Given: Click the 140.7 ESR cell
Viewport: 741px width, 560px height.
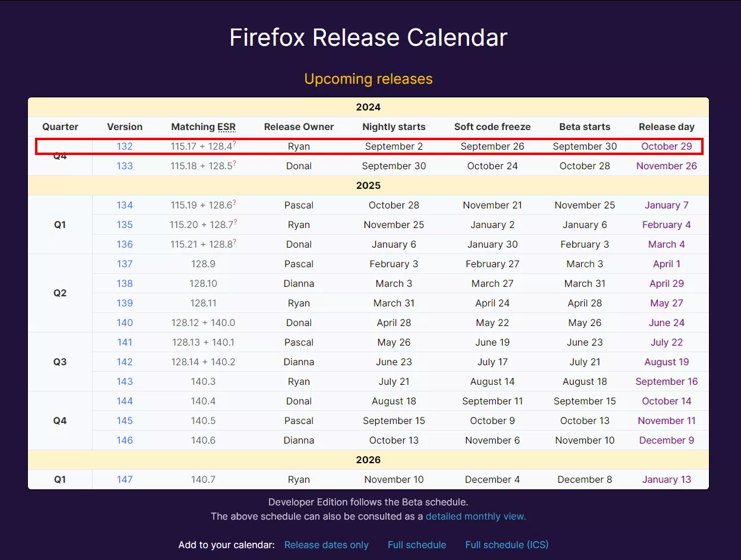Looking at the screenshot, I should pos(203,479).
